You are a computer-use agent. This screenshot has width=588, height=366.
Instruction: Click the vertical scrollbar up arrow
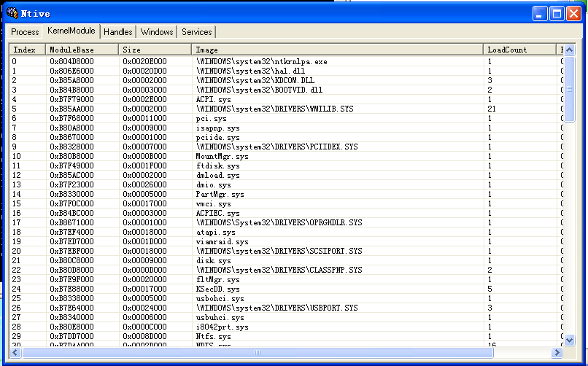pyautogui.click(x=569, y=50)
